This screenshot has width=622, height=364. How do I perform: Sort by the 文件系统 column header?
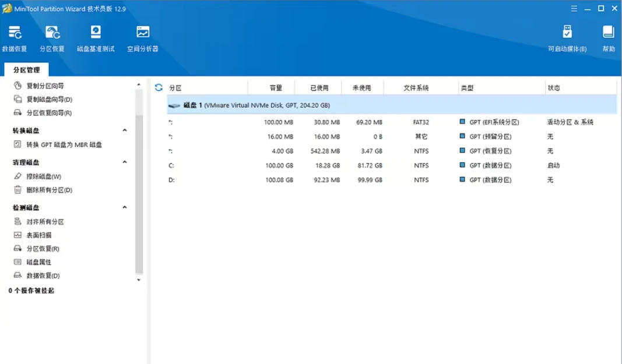coord(416,88)
